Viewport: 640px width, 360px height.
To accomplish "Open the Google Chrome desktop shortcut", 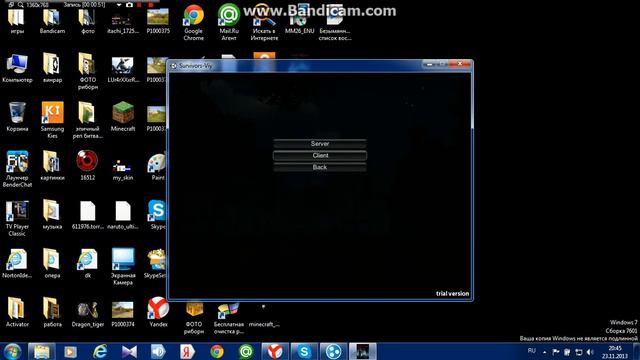I will tap(193, 22).
